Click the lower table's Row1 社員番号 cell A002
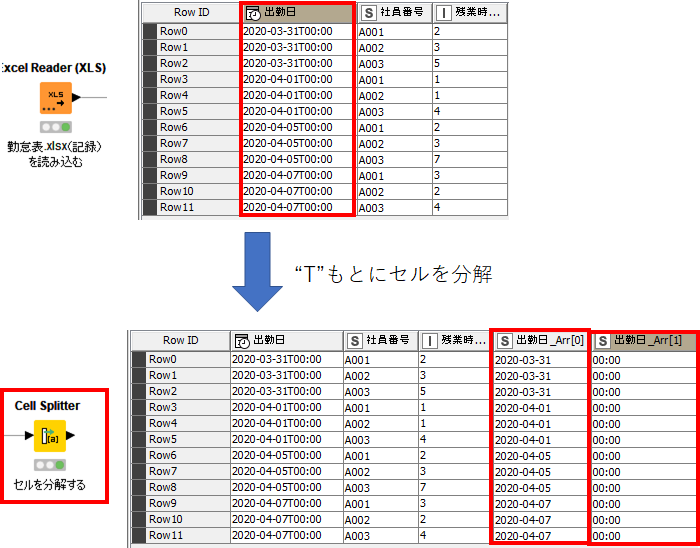700x548 pixels. point(380,376)
